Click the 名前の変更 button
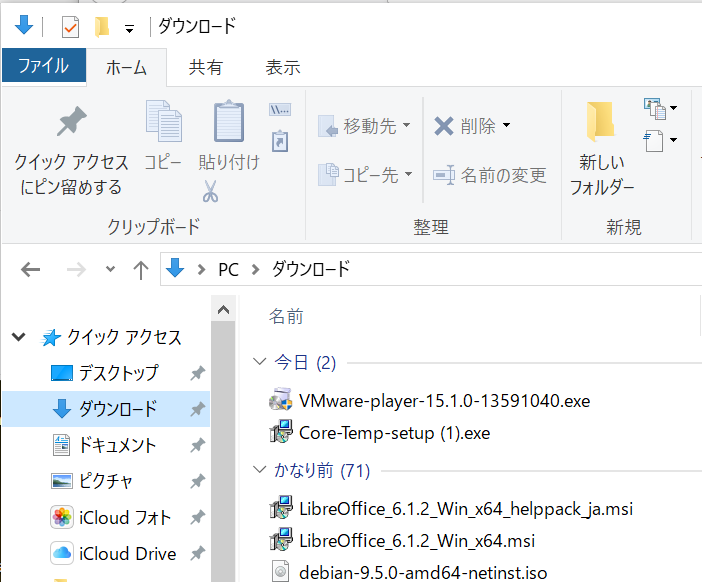The image size is (702, 582). [489, 175]
